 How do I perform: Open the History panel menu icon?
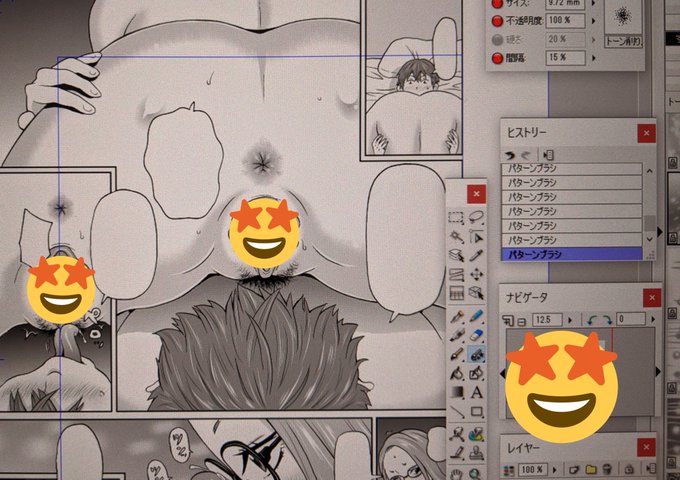tap(548, 155)
